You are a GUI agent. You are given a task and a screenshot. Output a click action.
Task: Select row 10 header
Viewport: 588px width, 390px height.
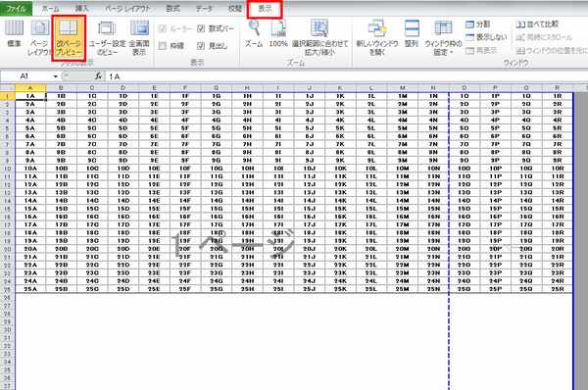coord(8,169)
